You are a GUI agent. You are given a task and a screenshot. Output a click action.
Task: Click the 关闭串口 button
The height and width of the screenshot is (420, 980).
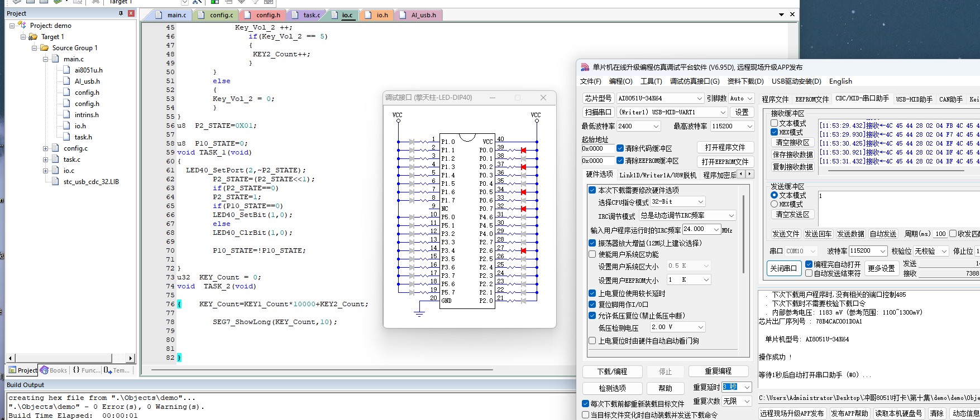tap(783, 268)
